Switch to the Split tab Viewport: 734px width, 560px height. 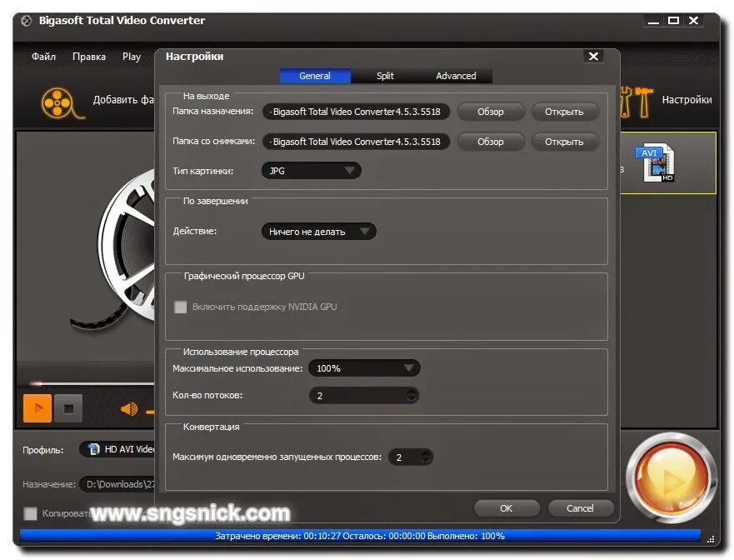(385, 76)
